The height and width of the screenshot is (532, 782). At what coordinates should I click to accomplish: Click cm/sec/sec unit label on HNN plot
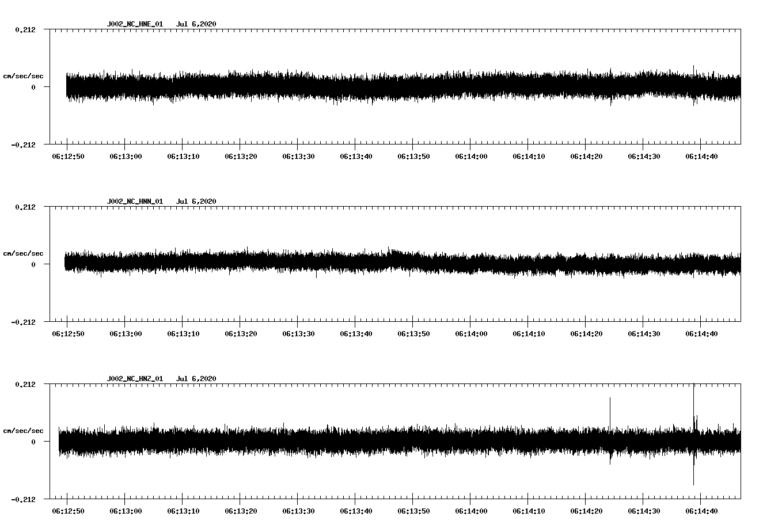point(23,254)
